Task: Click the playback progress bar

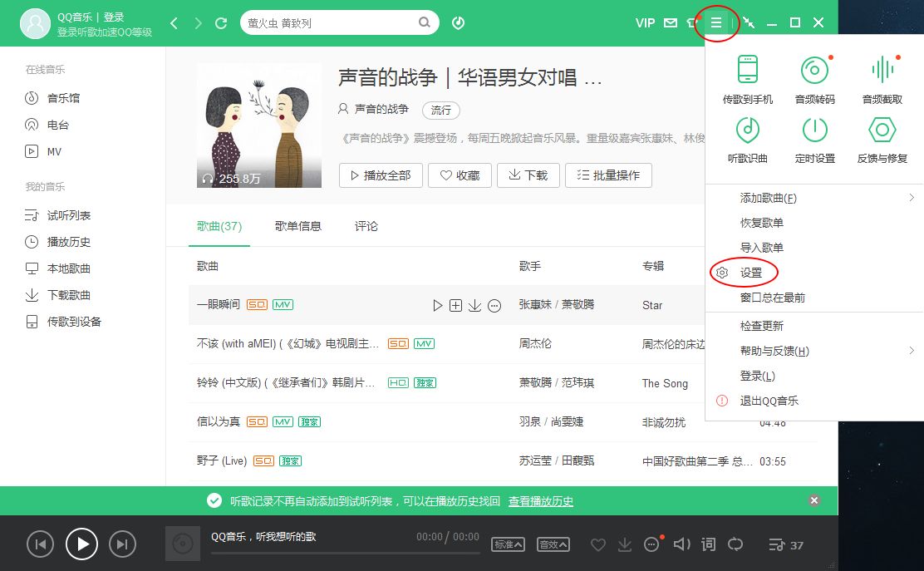Action: click(346, 554)
